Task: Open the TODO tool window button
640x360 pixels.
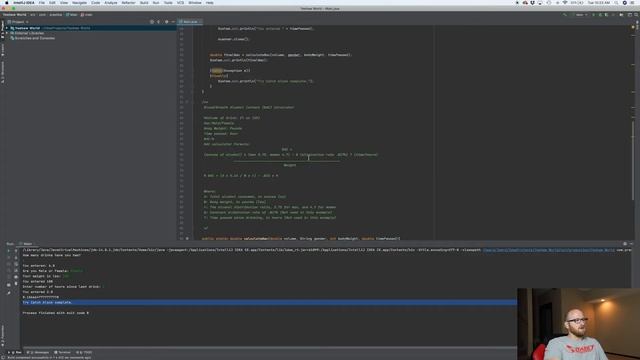Action: tap(84, 352)
